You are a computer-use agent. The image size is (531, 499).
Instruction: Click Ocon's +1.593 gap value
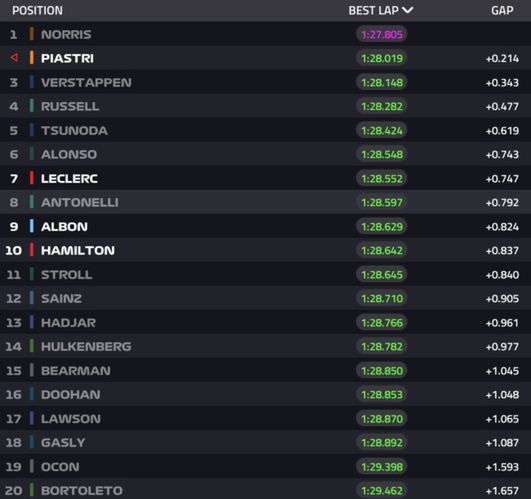502,467
